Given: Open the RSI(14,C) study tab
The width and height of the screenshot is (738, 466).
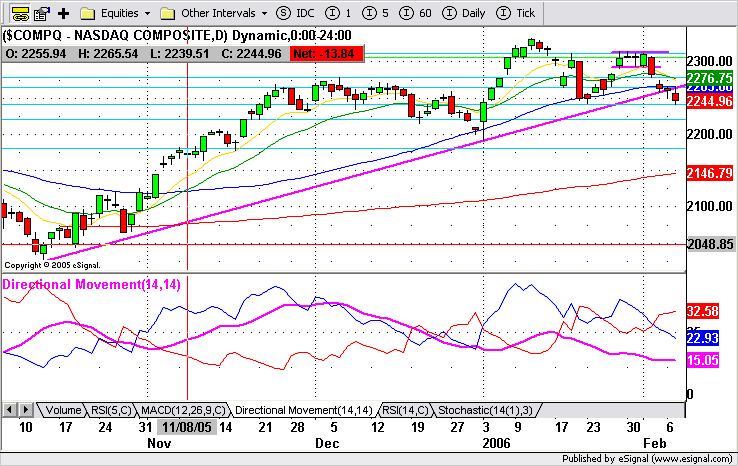Looking at the screenshot, I should tap(405, 410).
